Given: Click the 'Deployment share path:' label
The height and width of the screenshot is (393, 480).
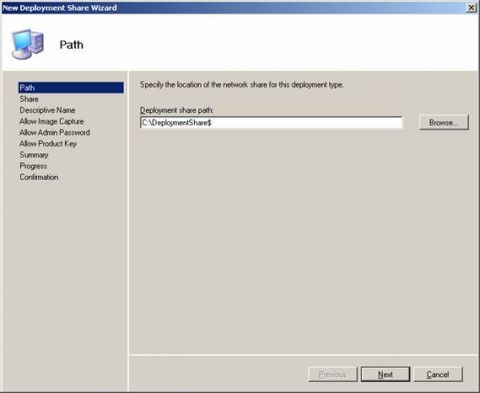Looking at the screenshot, I should coord(177,110).
